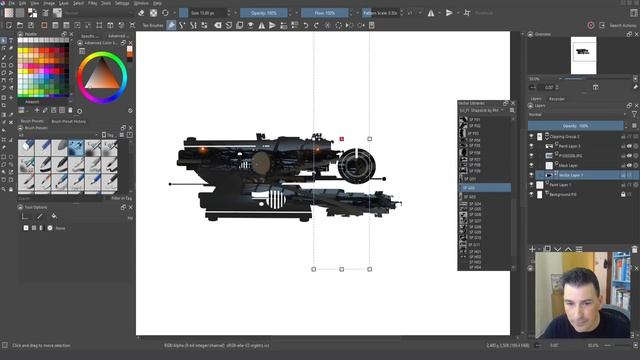Click the color wheel triangle selector

102,74
